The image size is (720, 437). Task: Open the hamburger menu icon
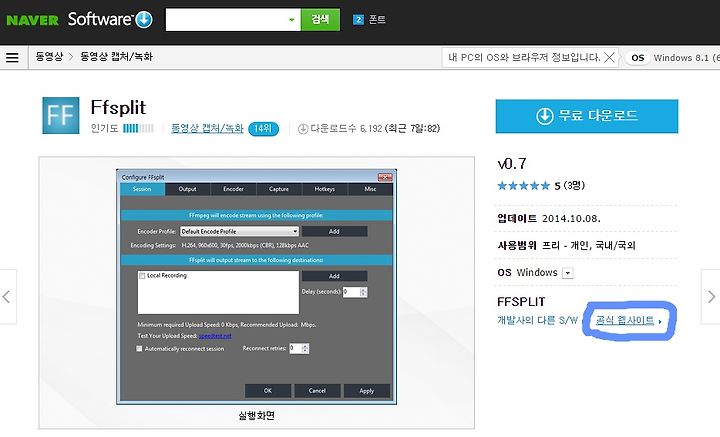click(12, 57)
